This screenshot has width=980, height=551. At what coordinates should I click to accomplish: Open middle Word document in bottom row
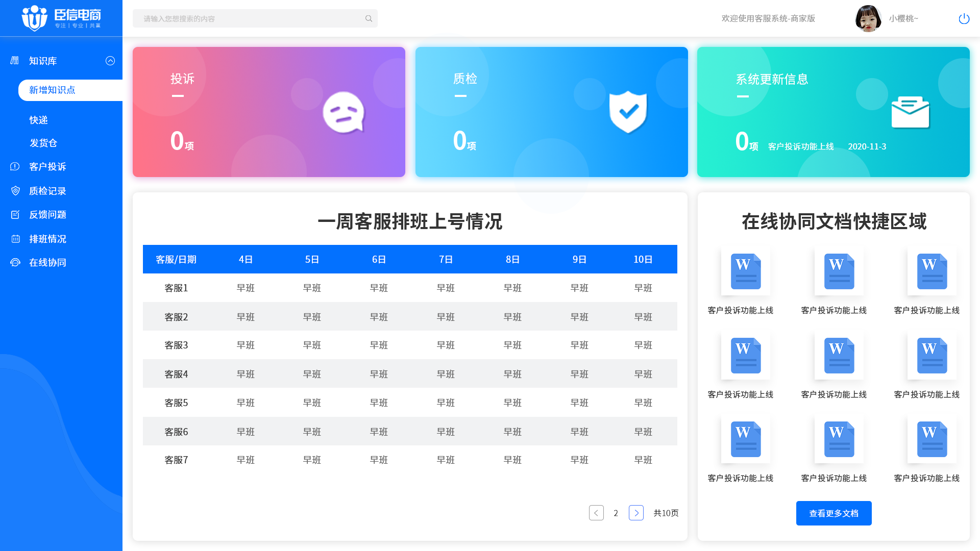pos(839,439)
